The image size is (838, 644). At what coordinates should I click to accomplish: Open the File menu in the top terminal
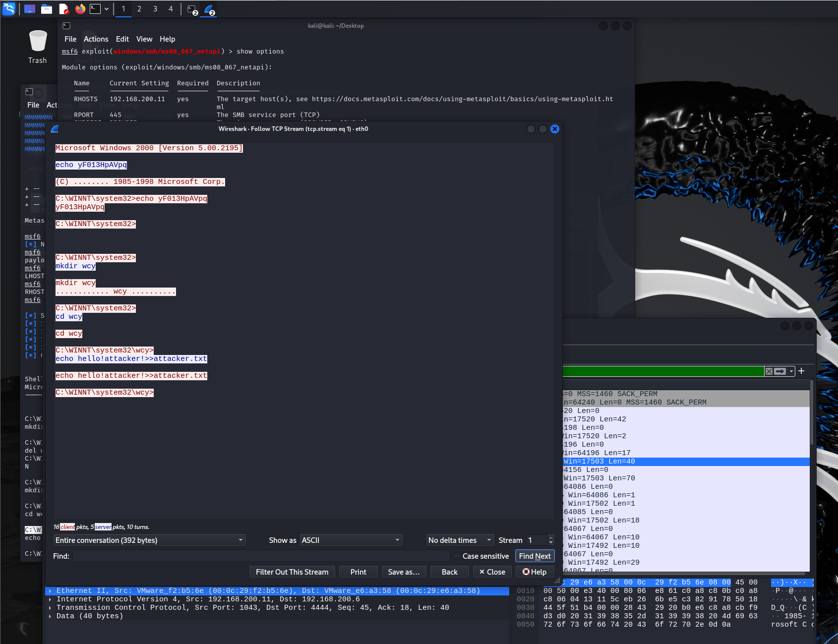point(70,39)
